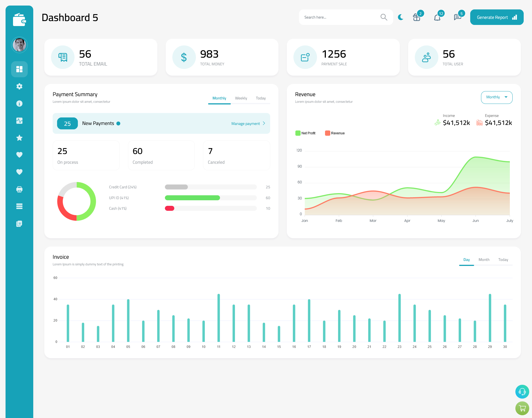This screenshot has width=532, height=418.
Task: Expand the payment summary Monthly selector
Action: (219, 98)
